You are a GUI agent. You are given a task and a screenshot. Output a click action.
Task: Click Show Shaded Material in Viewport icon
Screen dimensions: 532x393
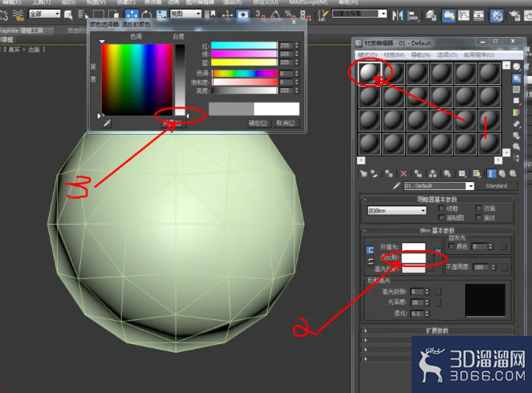pyautogui.click(x=477, y=173)
